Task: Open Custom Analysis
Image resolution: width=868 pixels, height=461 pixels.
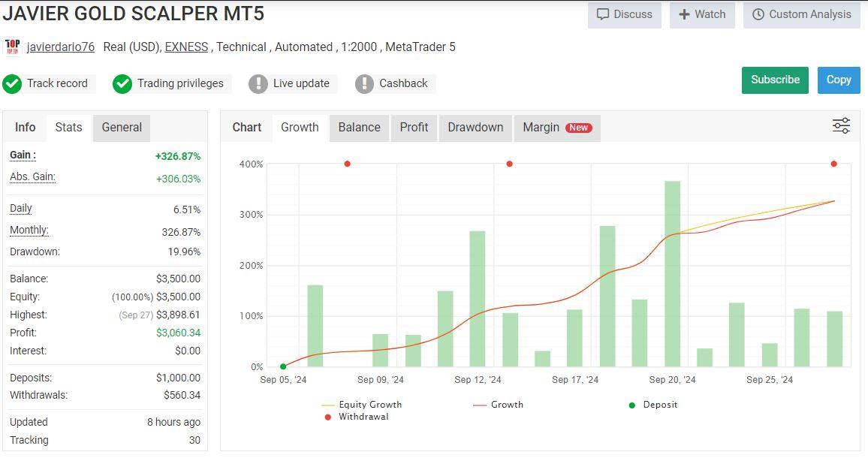Action: pyautogui.click(x=801, y=14)
